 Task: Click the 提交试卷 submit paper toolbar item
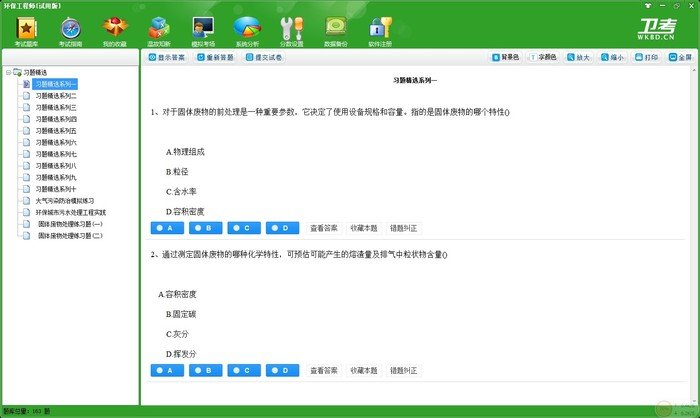pos(264,57)
